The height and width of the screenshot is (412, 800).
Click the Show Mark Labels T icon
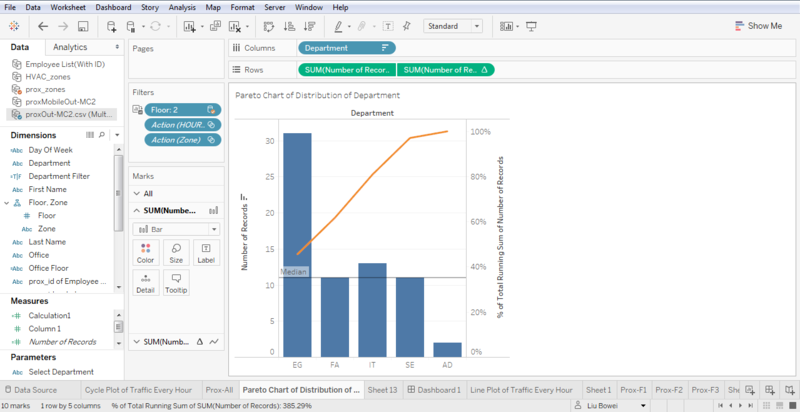pos(388,27)
